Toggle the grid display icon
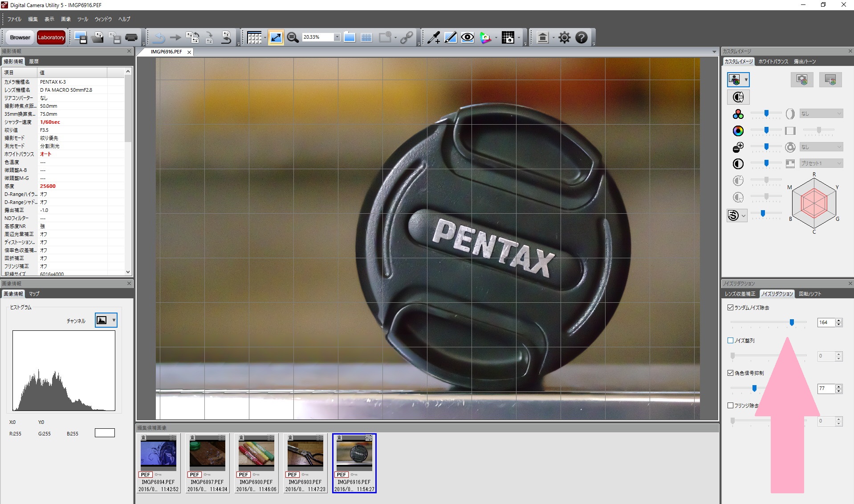The width and height of the screenshot is (854, 504). click(x=254, y=37)
